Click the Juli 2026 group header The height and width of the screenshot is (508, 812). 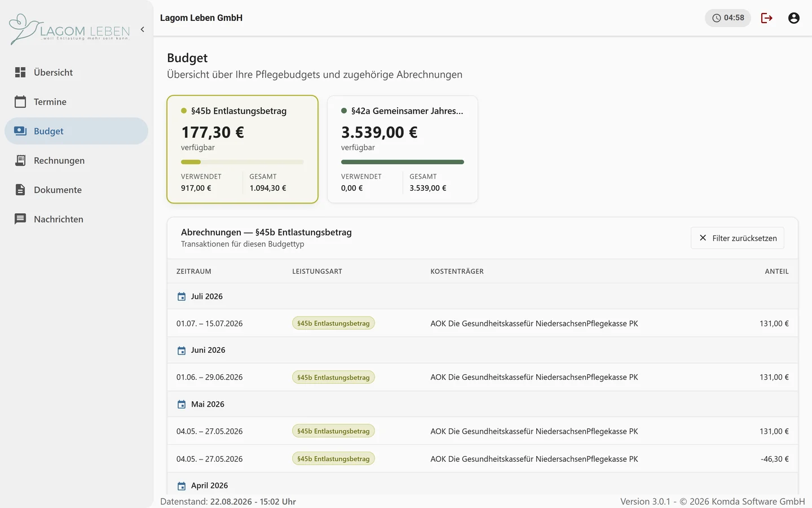coord(483,296)
